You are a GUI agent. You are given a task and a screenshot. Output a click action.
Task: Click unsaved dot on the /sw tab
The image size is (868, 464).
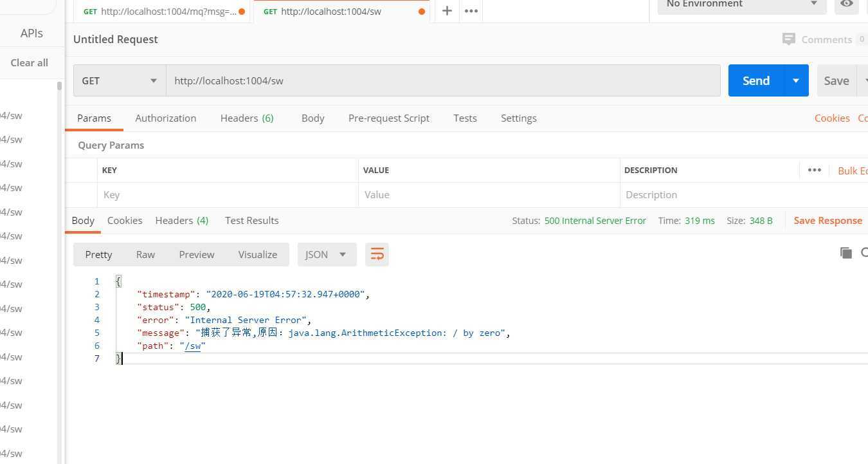[422, 12]
